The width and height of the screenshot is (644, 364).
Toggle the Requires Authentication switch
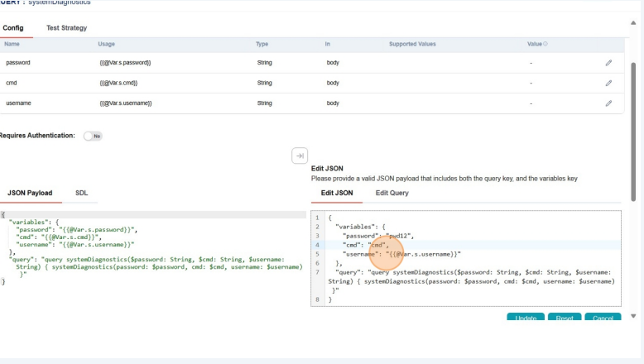[93, 136]
